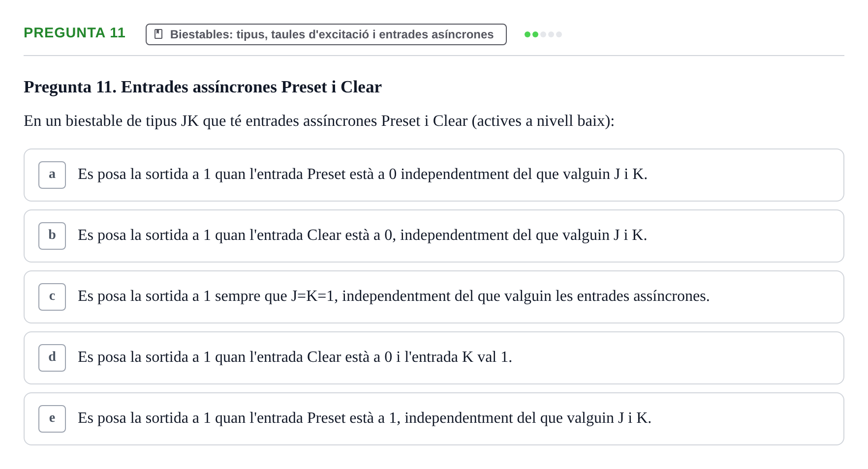Pick the answer about Clear at 0 and K val 1
Image resolution: width=868 pixels, height=469 pixels.
434,358
